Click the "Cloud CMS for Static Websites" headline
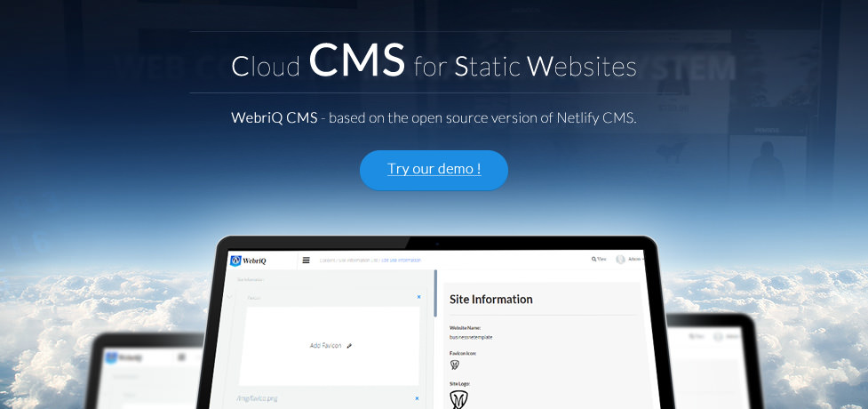Viewport: 868px width, 409px height. click(x=434, y=62)
